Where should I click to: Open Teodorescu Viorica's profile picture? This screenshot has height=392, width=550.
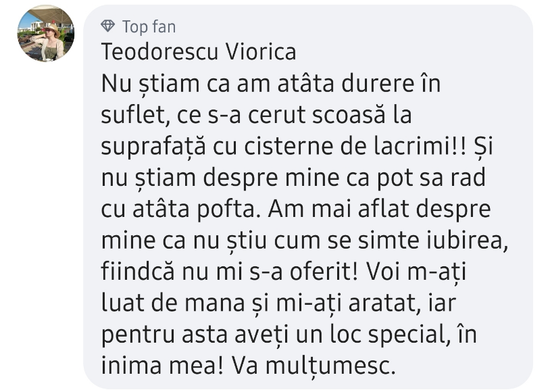click(x=46, y=34)
